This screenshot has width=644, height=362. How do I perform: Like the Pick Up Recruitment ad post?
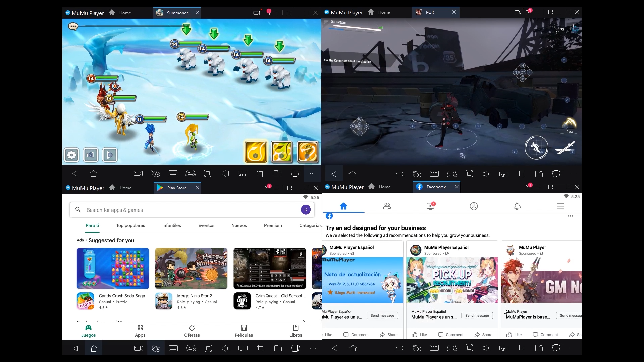tap(419, 335)
